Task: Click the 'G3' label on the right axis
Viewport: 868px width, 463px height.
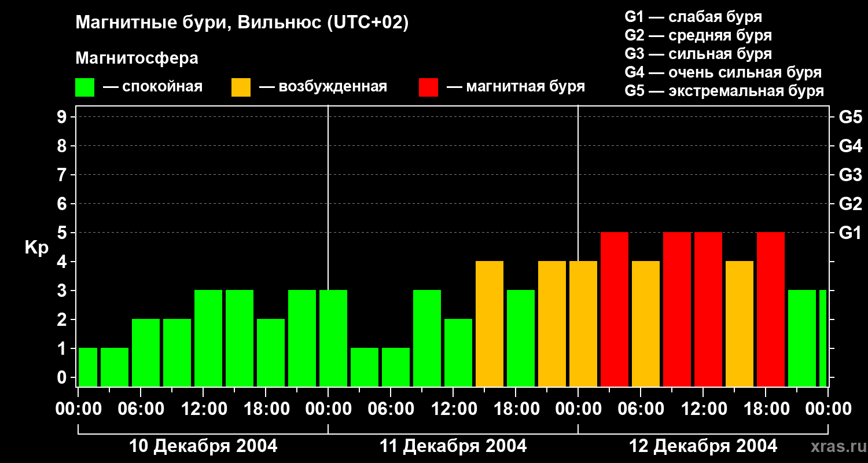Action: 850,175
